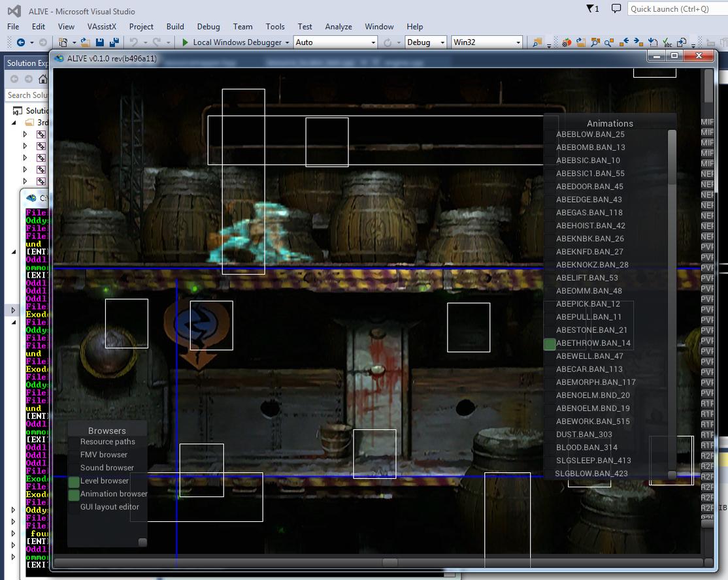Click the Open File folder icon

point(85,42)
